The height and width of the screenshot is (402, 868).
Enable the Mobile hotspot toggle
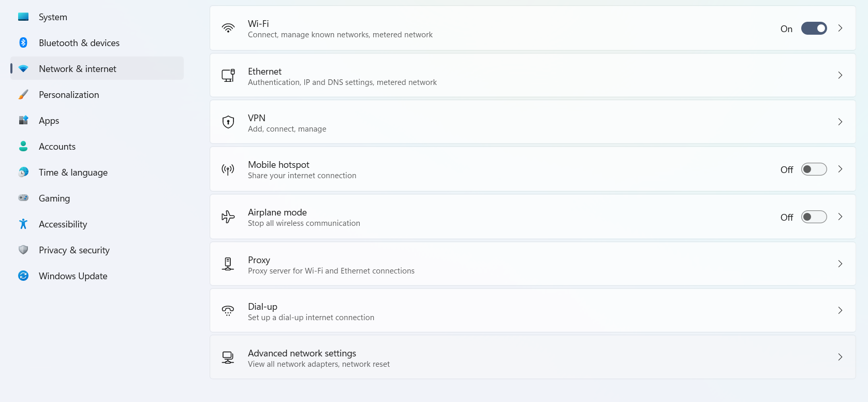pos(814,169)
